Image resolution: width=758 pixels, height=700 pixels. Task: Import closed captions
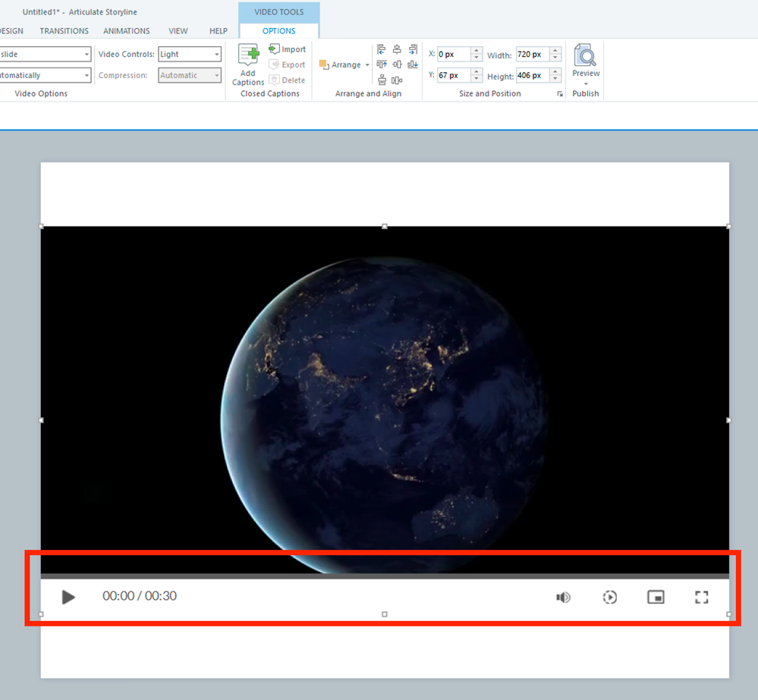[x=288, y=49]
